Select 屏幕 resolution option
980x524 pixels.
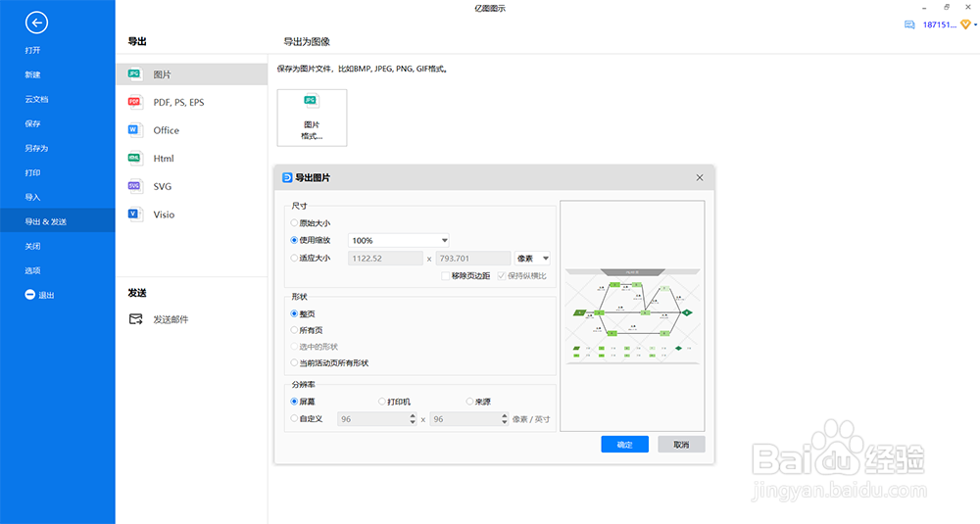(x=294, y=402)
